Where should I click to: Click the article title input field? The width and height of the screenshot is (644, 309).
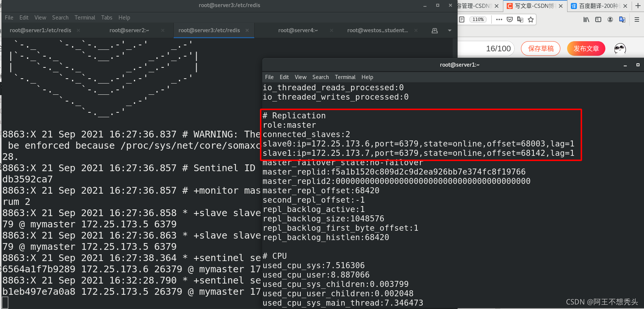coord(486,48)
